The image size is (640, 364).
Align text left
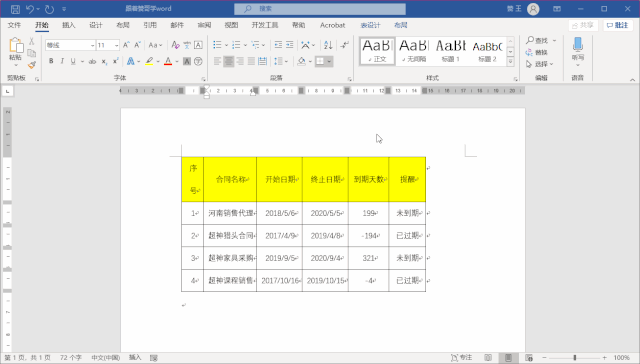pyautogui.click(x=217, y=62)
